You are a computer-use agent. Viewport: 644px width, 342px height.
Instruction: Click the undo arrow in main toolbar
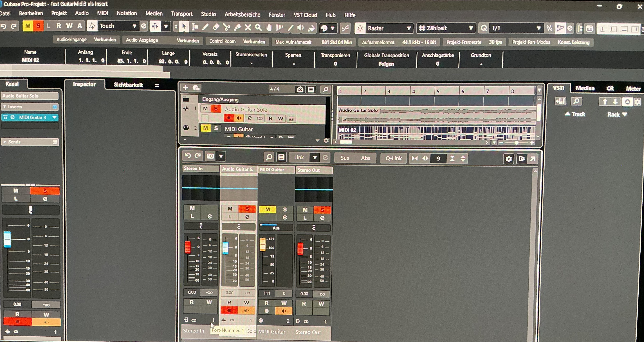pos(3,26)
